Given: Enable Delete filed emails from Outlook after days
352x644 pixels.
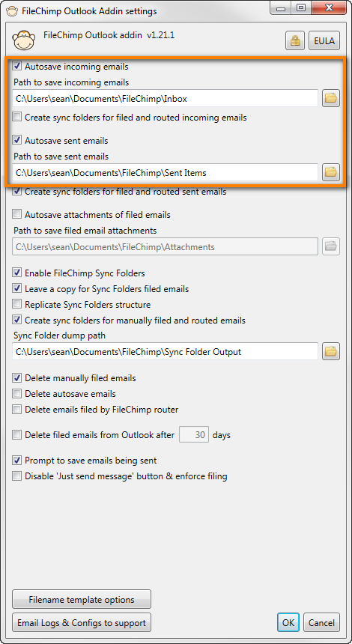Looking at the screenshot, I should point(16,434).
